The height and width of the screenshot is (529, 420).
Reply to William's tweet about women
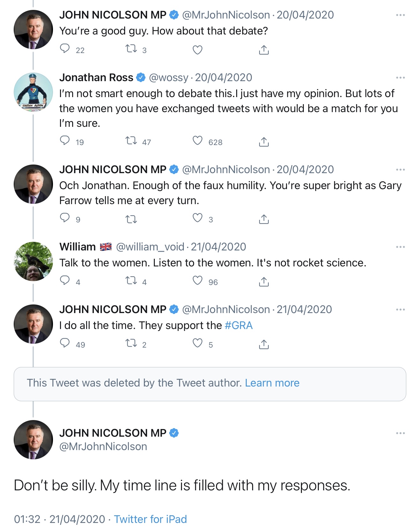(65, 281)
